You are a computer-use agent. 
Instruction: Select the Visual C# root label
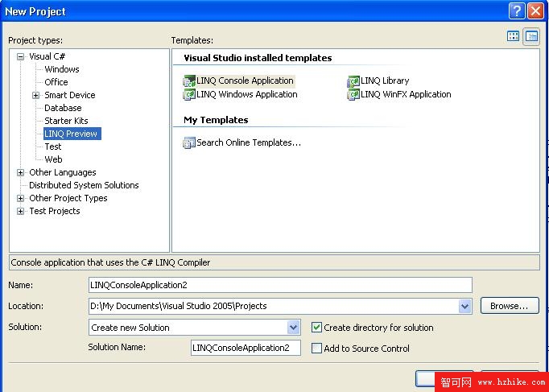click(47, 56)
